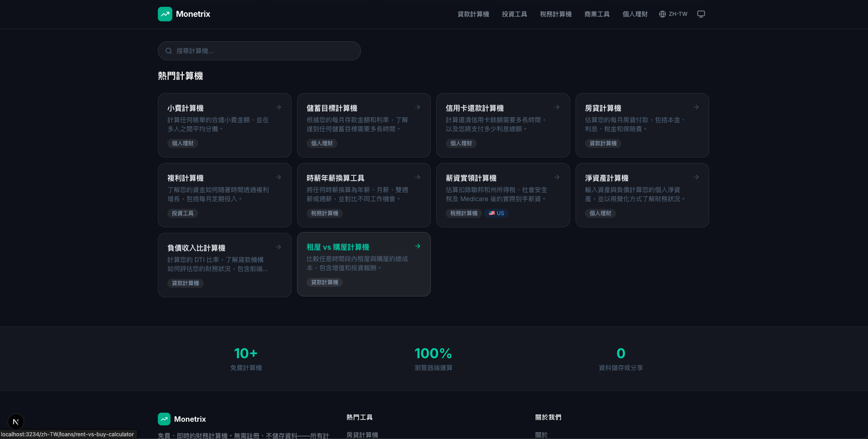Click the 熱門計算機 section heading

(x=180, y=76)
